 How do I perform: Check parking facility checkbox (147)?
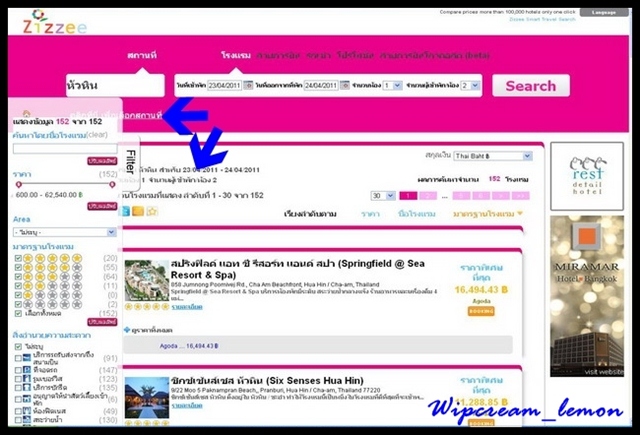pyautogui.click(x=18, y=370)
